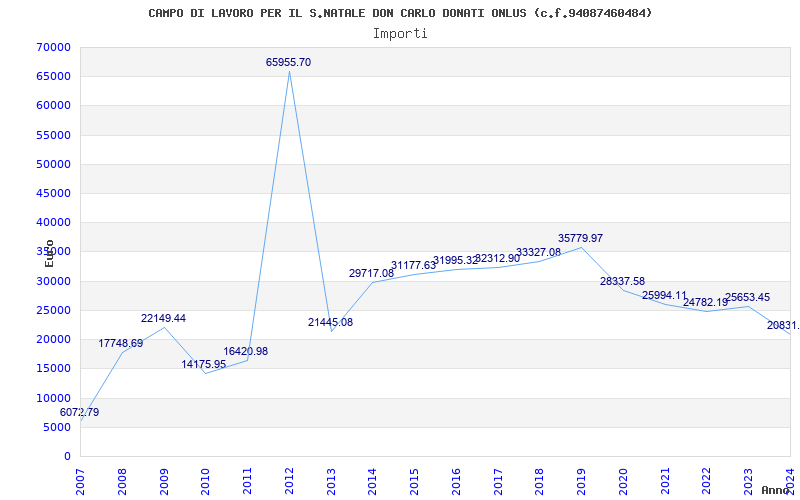800x500 pixels.
Task: Click data label 22149.44
Action: click(163, 318)
